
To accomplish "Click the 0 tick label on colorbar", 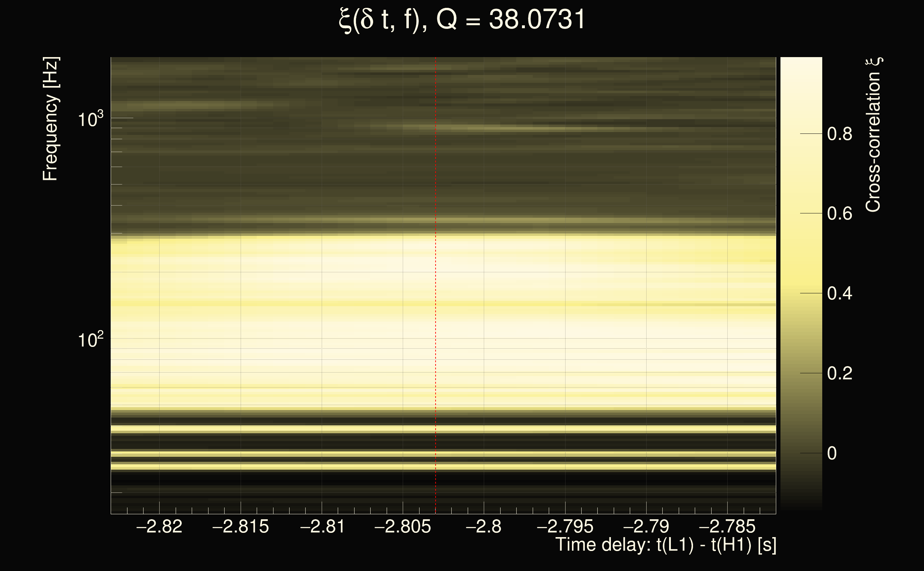I will [832, 453].
